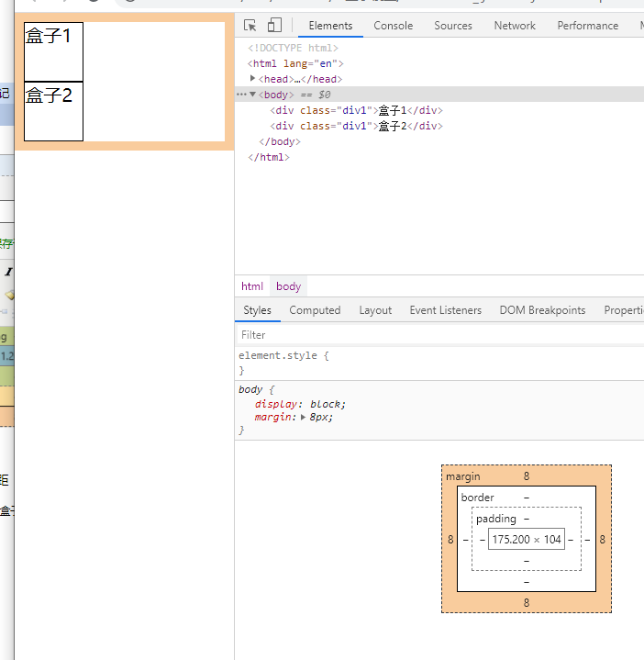This screenshot has height=660, width=644.
Task: Open the Layout pane tab
Action: [x=375, y=310]
